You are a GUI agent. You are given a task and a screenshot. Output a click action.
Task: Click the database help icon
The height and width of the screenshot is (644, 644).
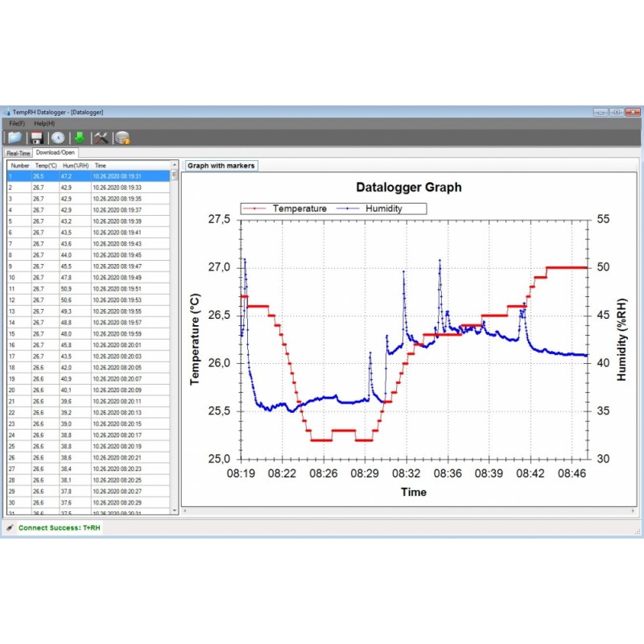point(122,138)
